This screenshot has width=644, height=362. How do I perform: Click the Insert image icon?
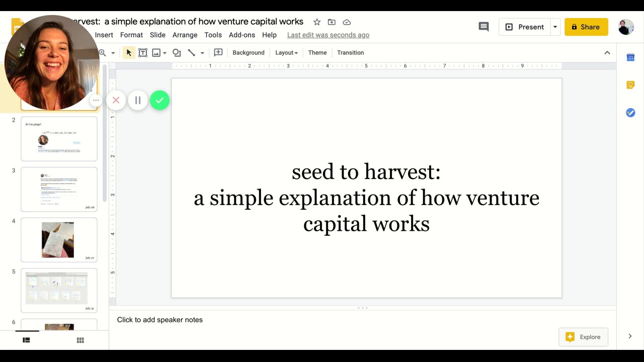click(x=156, y=52)
